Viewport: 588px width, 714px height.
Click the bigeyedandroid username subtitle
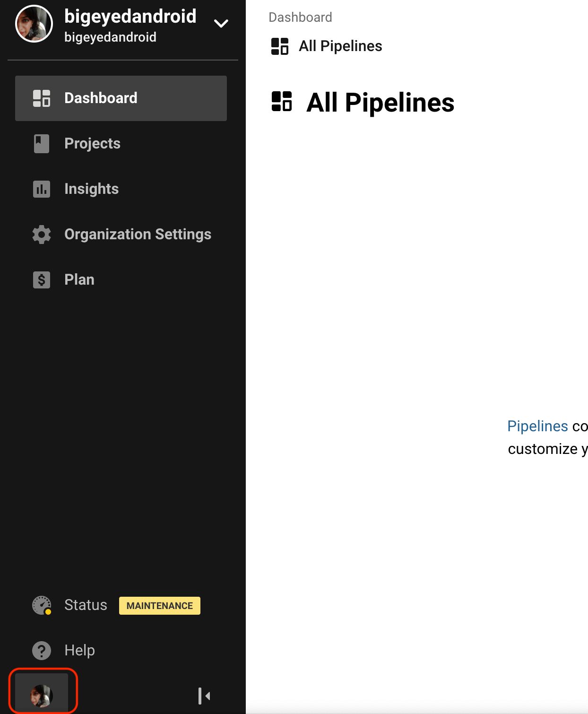110,37
